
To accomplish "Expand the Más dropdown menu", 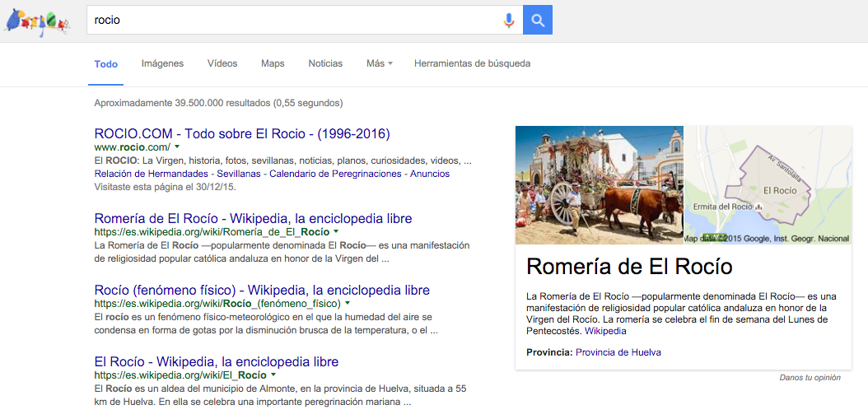I will [x=379, y=63].
